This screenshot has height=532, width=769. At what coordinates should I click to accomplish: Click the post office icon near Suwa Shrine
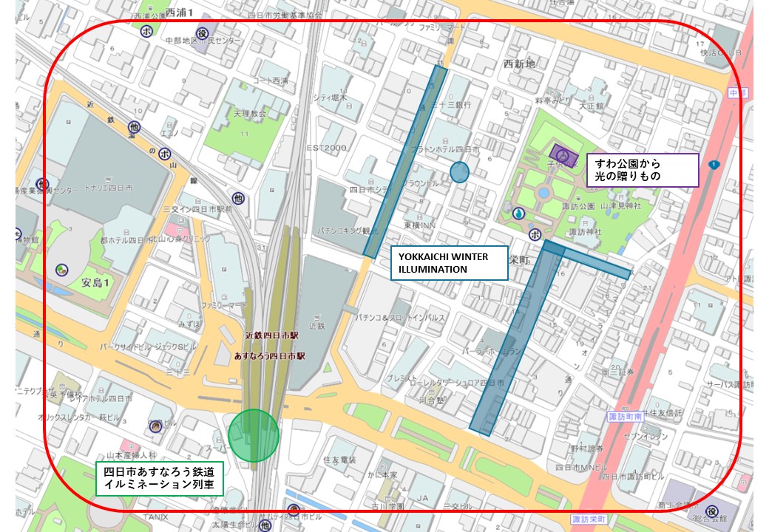(x=535, y=235)
